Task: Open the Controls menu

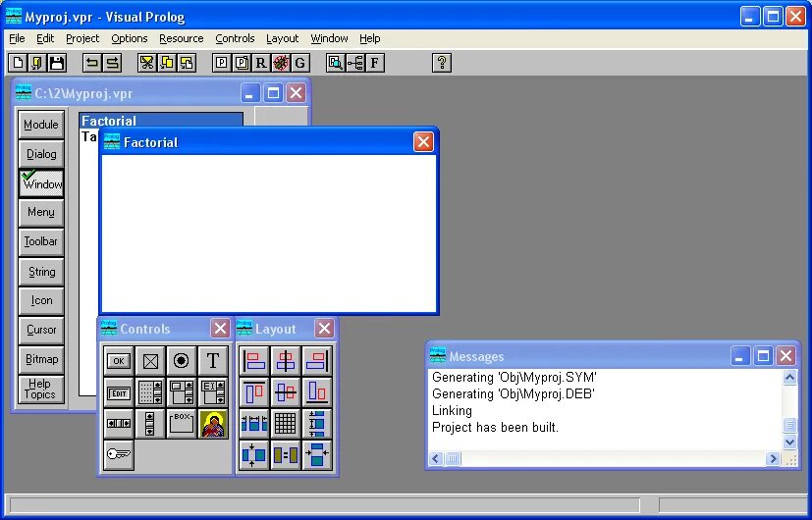Action: click(x=235, y=39)
